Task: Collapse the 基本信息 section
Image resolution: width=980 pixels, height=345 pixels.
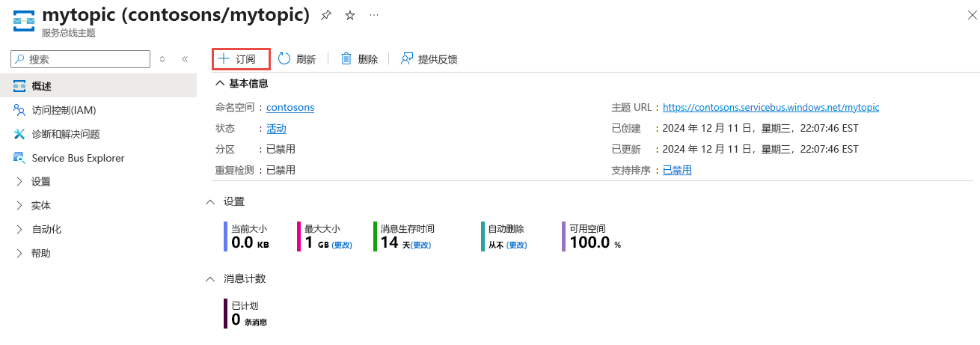Action: click(x=220, y=83)
